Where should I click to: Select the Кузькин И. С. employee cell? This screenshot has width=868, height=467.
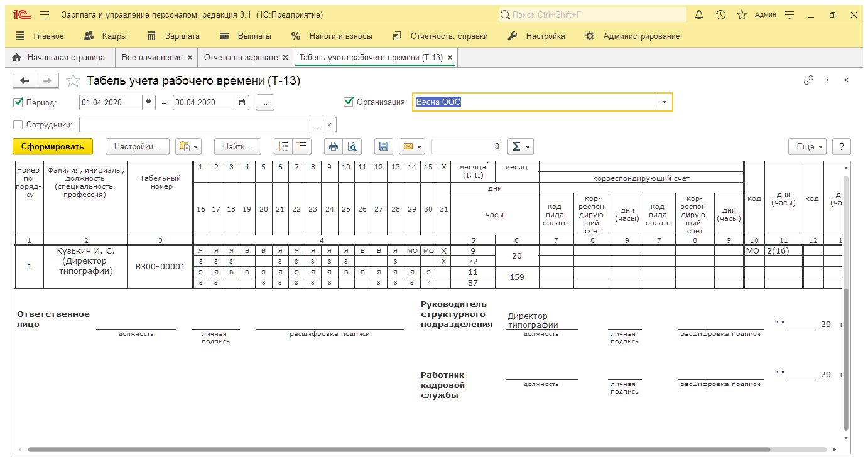pyautogui.click(x=86, y=267)
